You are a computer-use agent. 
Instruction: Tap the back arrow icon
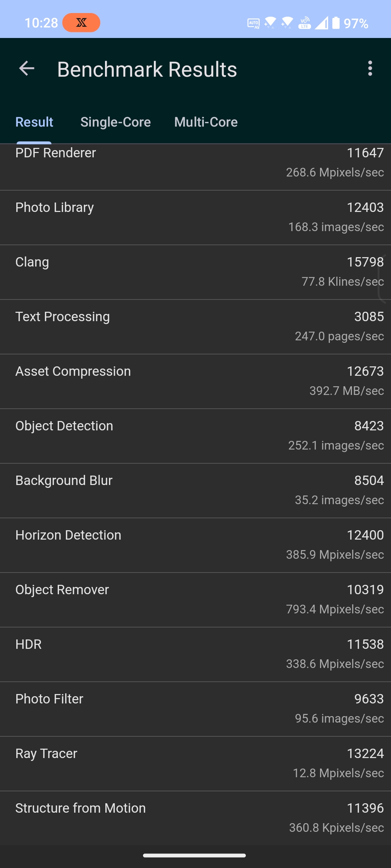tap(27, 69)
